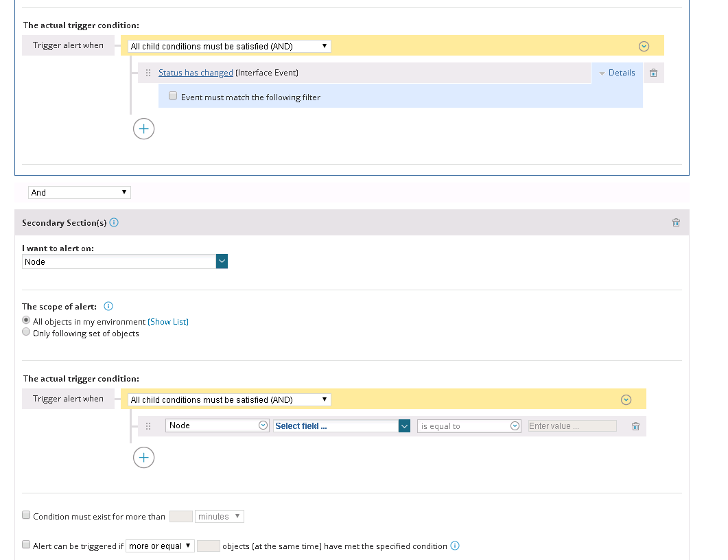Delete the Secondary Section
728x560 pixels.
676,222
